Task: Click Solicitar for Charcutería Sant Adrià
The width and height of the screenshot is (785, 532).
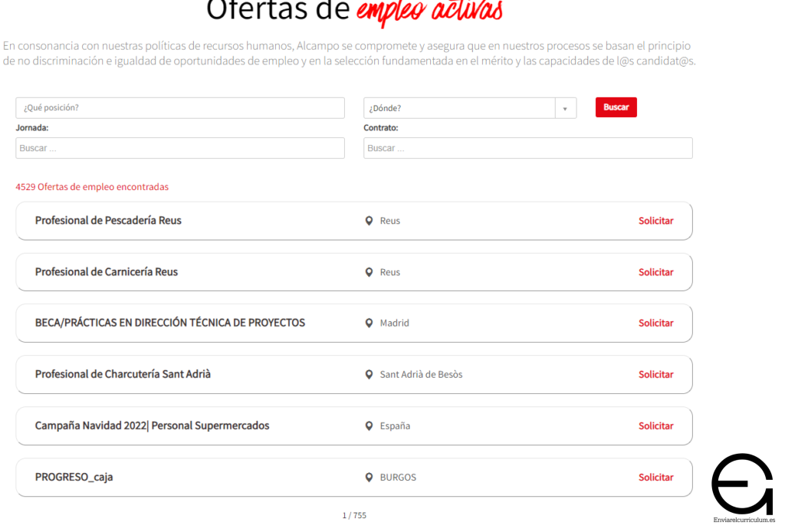Action: (x=655, y=375)
